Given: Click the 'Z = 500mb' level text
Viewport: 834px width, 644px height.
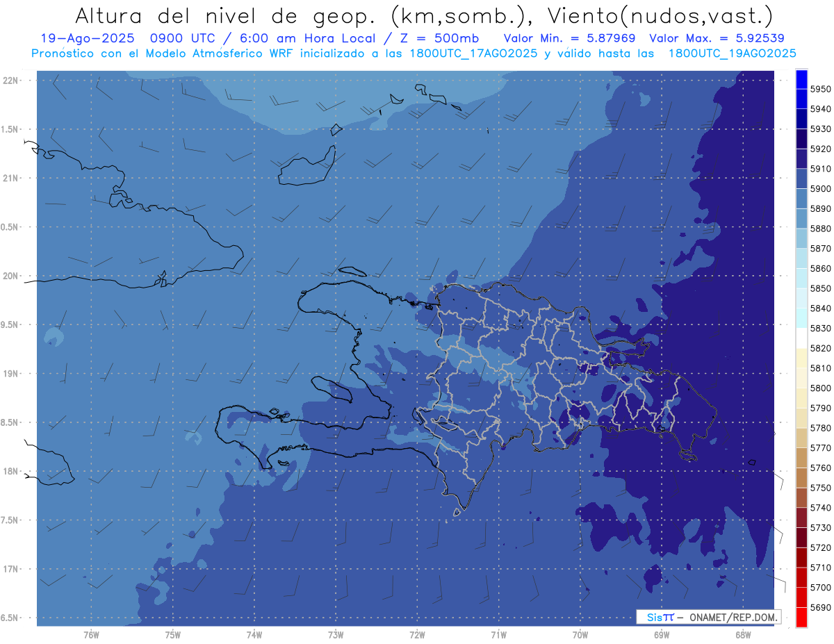Looking at the screenshot, I should click(x=440, y=38).
